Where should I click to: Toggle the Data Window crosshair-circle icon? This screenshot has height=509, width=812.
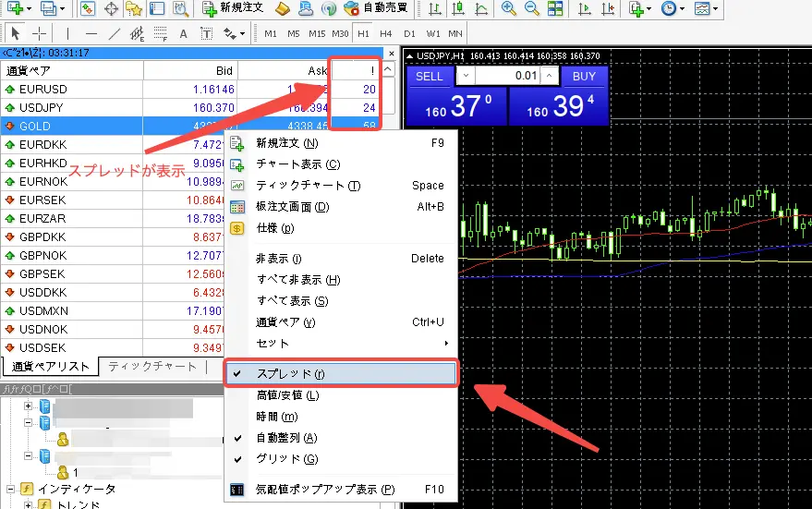(111, 8)
